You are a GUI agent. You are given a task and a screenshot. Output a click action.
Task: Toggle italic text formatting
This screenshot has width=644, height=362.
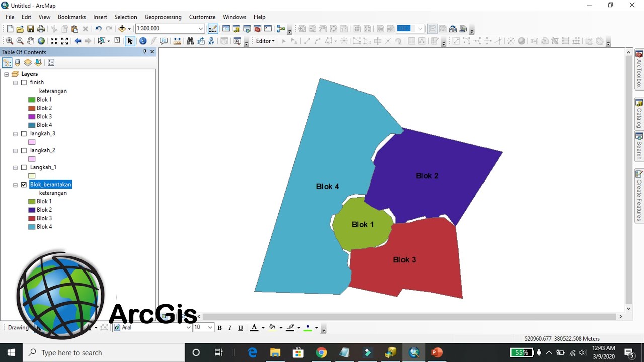[x=230, y=328]
